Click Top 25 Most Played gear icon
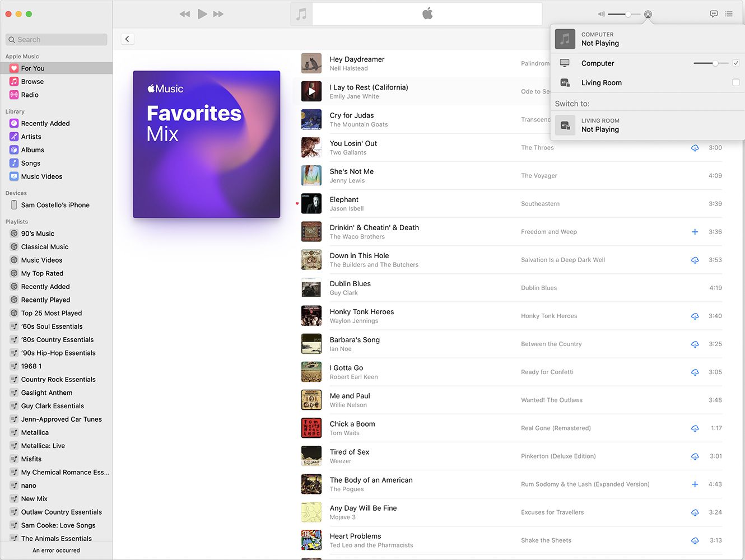 [14, 313]
